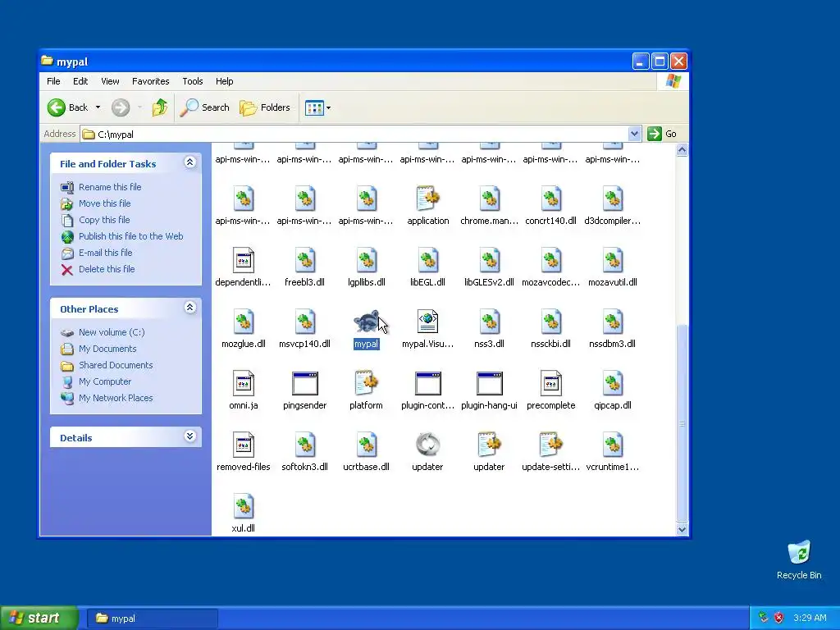Select the softokn3.dll file icon
Screen dimensions: 840x630
[x=305, y=445]
